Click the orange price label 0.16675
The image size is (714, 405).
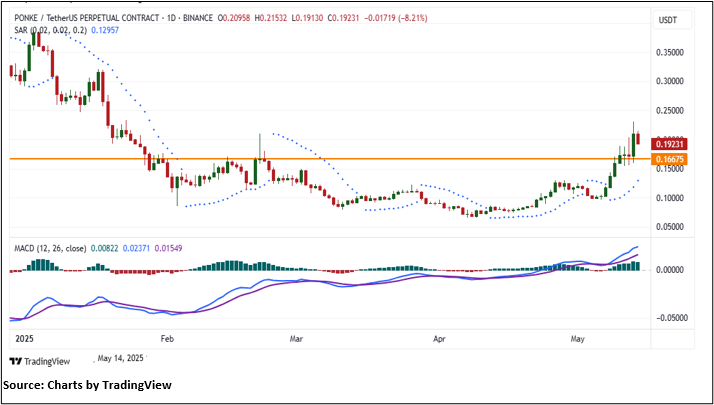pyautogui.click(x=669, y=159)
